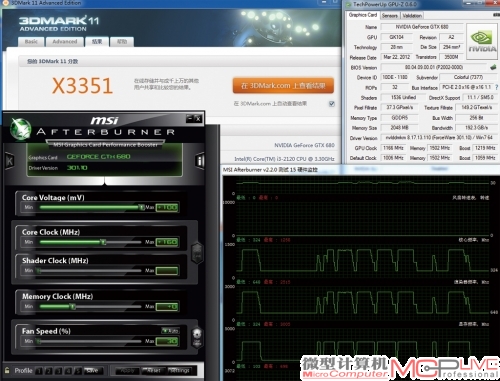500x381 pixels.
Task: Open Afterburner Settings
Action: 180,371
